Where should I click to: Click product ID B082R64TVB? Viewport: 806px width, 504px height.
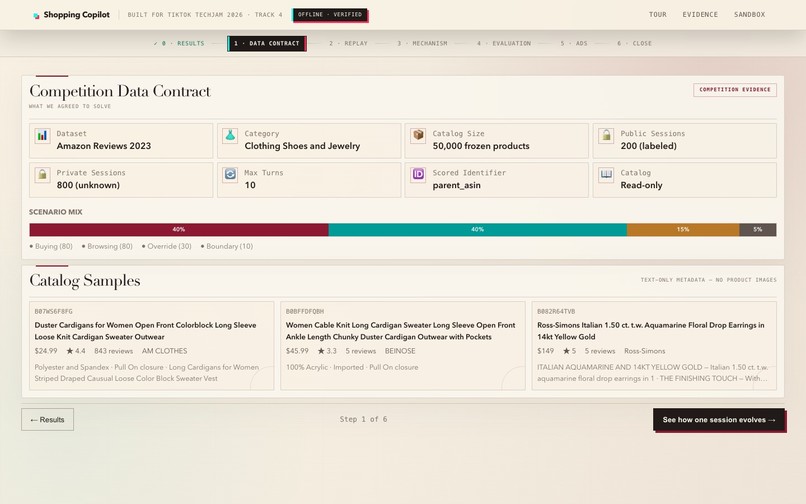tap(556, 312)
